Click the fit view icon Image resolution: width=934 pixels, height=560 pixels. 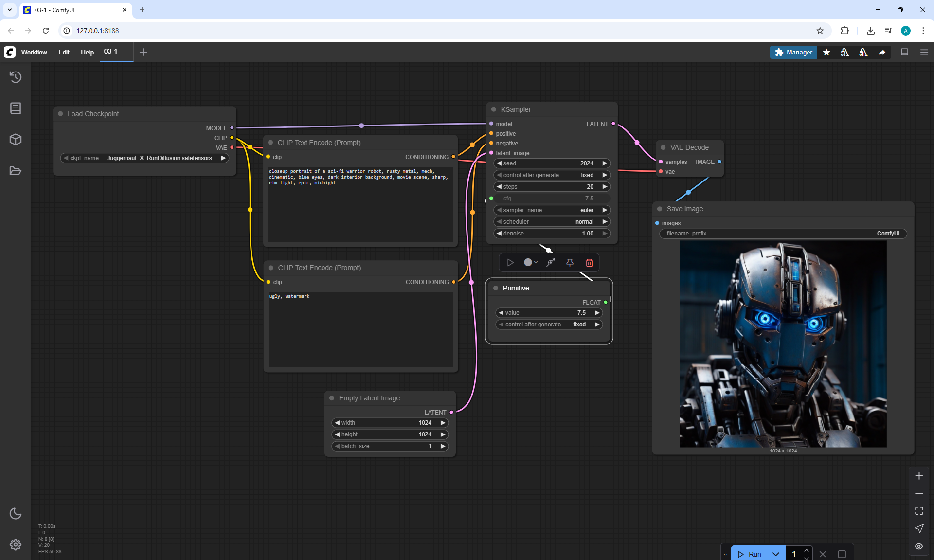click(919, 511)
